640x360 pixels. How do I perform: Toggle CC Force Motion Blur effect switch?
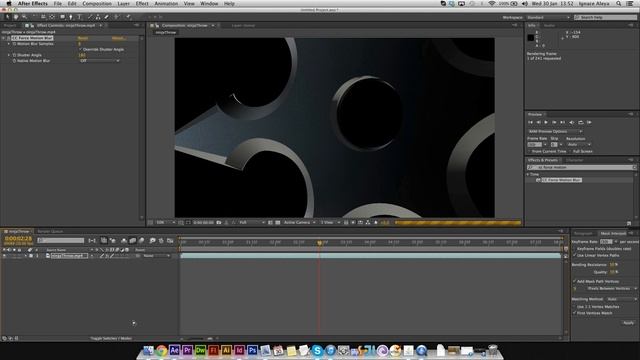(9, 38)
